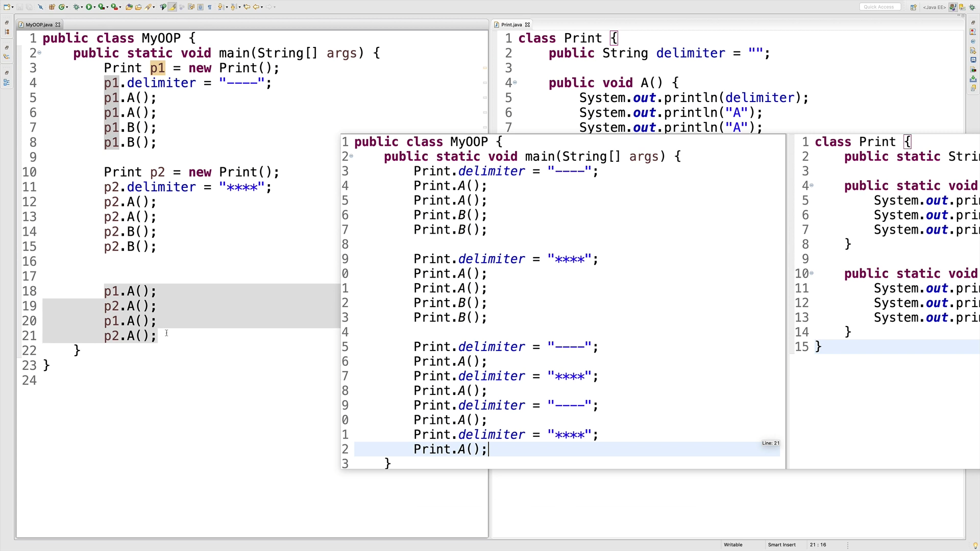Click Open Perspective icon beside Quick Access

click(x=913, y=7)
